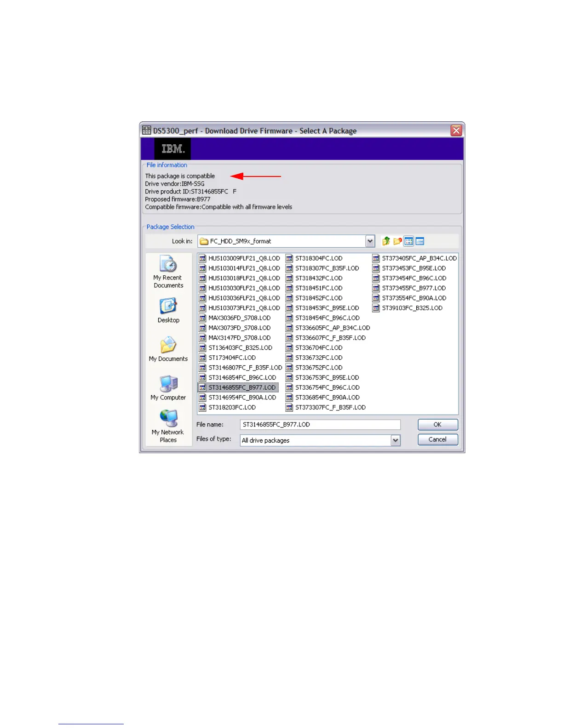Select file HUS103018FLF21_Q8.LOD
The image size is (563, 728).
pos(240,278)
